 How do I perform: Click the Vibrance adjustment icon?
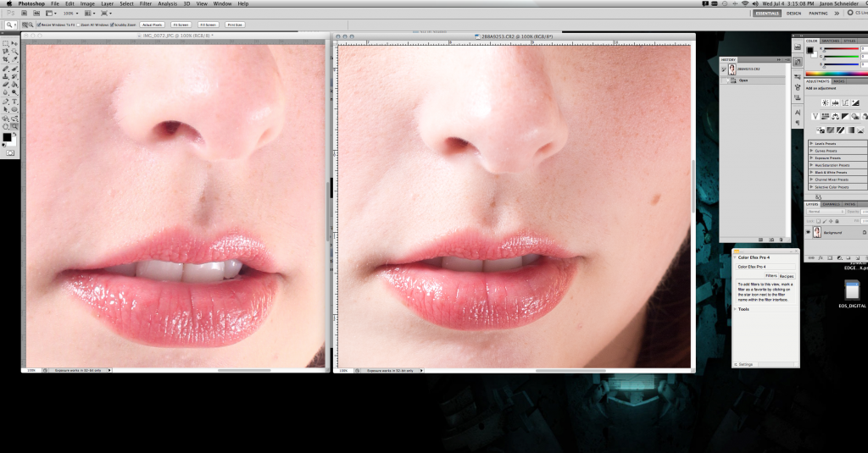pyautogui.click(x=815, y=116)
